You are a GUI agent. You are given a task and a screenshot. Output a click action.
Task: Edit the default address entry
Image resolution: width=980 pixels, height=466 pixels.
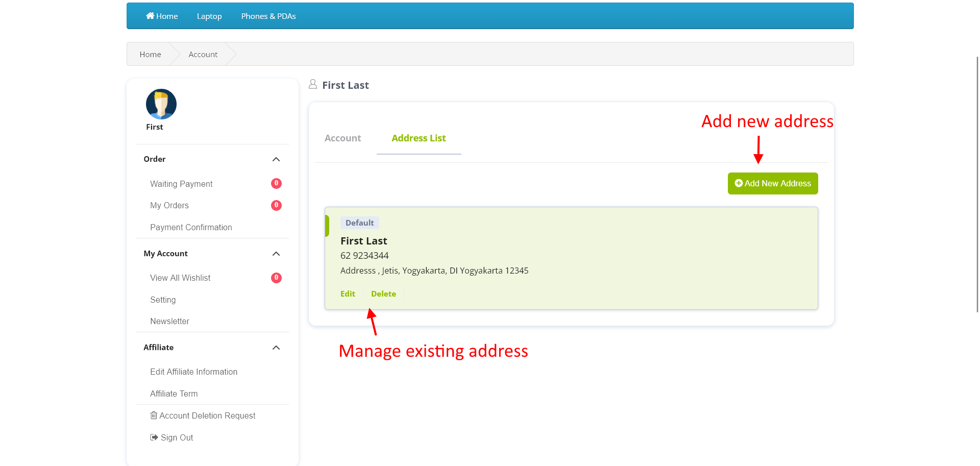[348, 293]
